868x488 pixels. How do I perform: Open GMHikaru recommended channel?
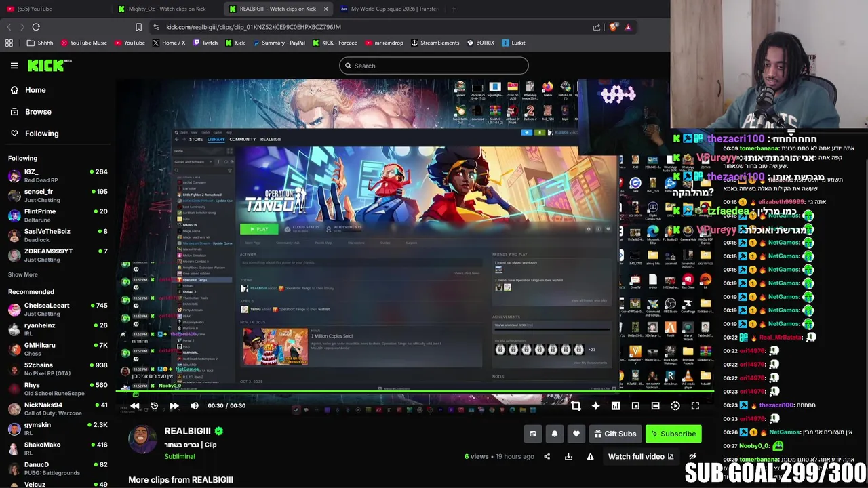point(58,349)
